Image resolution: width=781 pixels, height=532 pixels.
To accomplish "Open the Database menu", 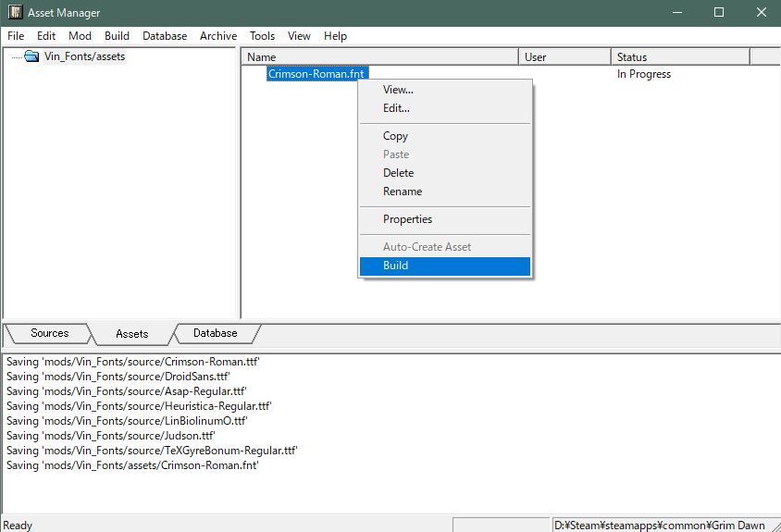I will click(x=164, y=36).
